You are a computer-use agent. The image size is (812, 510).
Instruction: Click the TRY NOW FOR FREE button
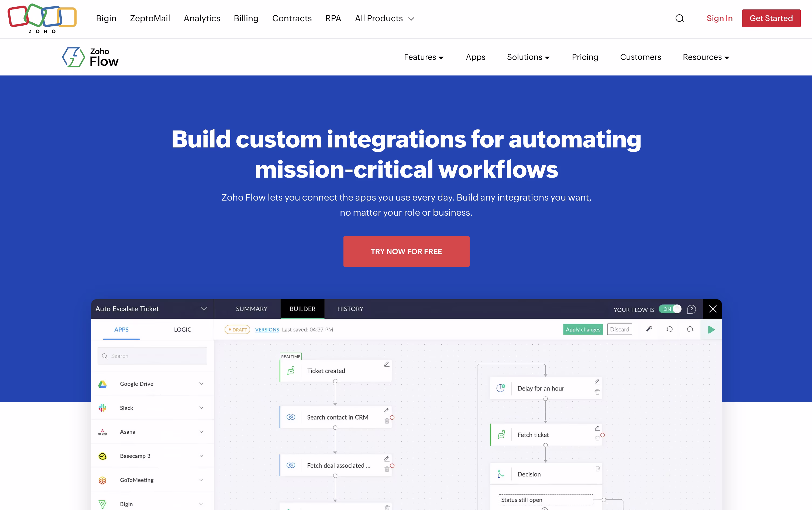click(x=406, y=251)
